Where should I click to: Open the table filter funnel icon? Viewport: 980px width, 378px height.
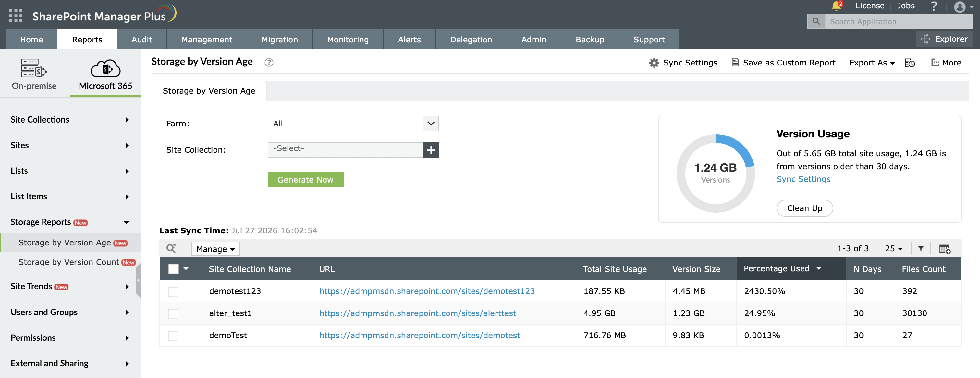pos(921,248)
